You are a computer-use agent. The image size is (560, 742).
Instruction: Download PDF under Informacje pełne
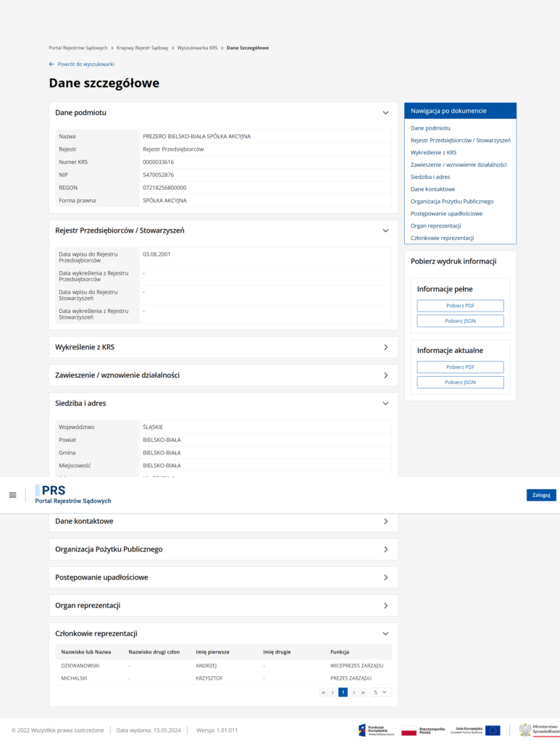click(460, 306)
